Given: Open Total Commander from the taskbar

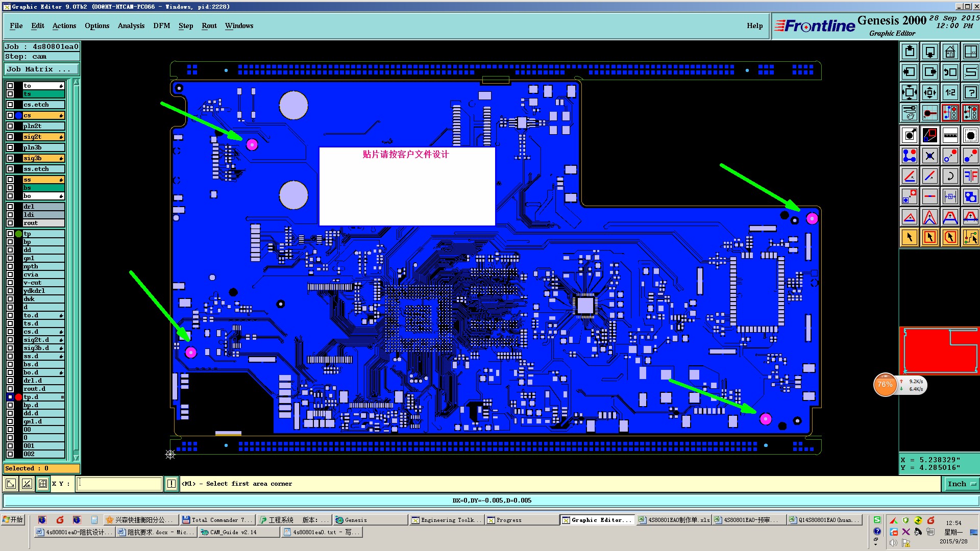Looking at the screenshot, I should [217, 520].
